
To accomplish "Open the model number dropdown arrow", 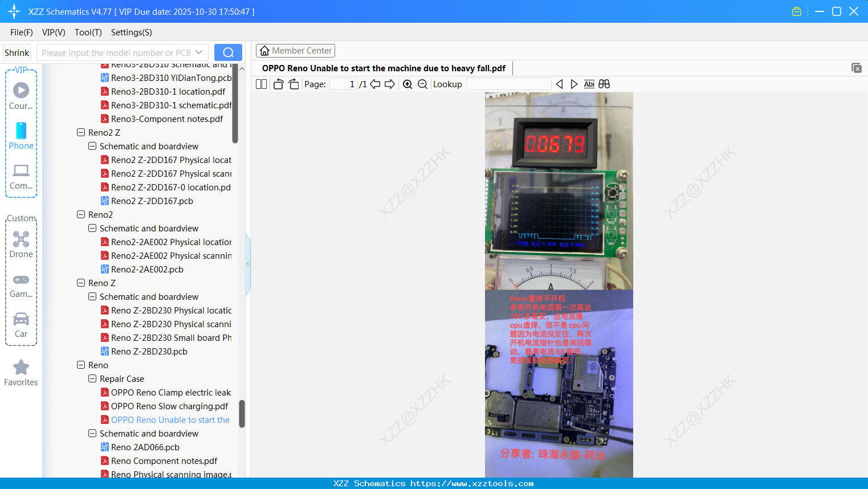I will click(x=199, y=52).
